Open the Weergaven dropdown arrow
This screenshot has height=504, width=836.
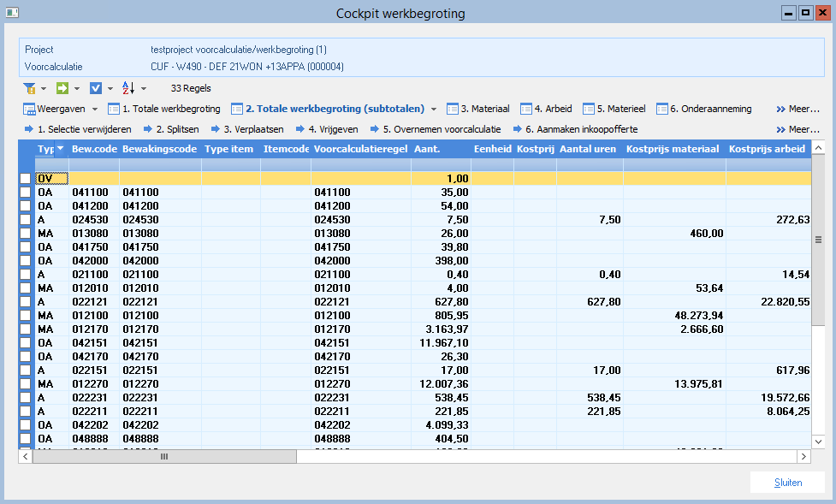95,109
